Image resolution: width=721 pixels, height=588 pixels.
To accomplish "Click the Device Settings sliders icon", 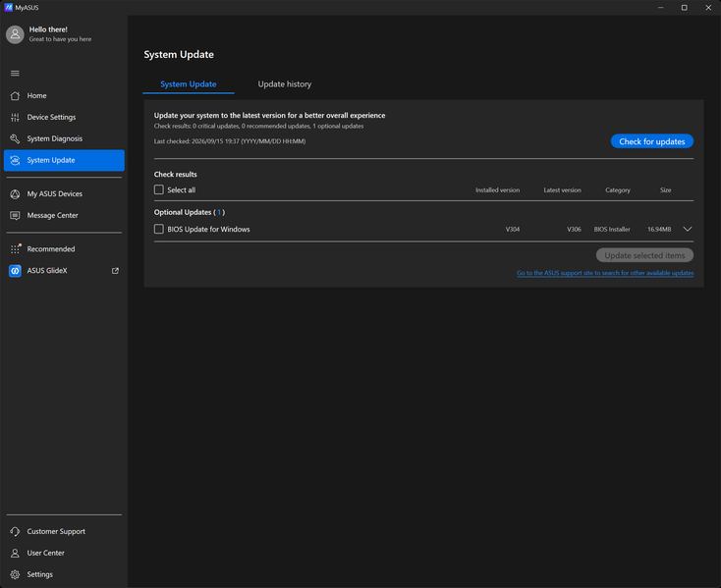I will point(15,117).
